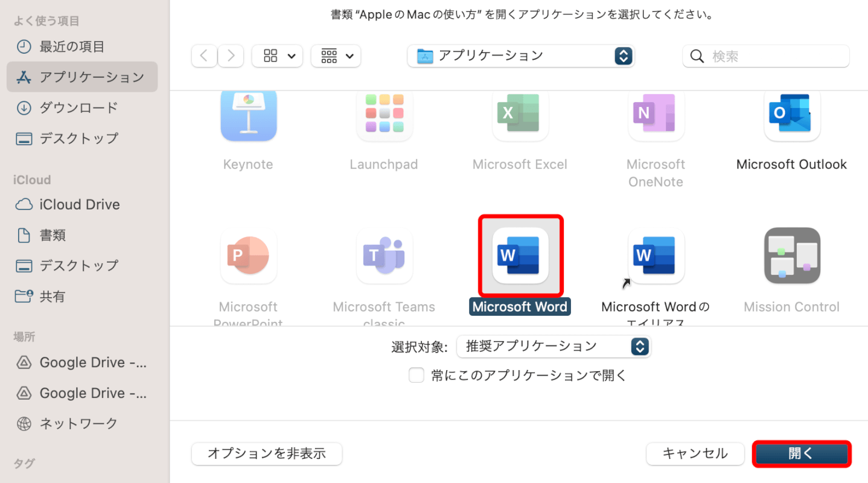This screenshot has width=868, height=483.
Task: Open ネットワーク in the sidebar
Action: (82, 423)
